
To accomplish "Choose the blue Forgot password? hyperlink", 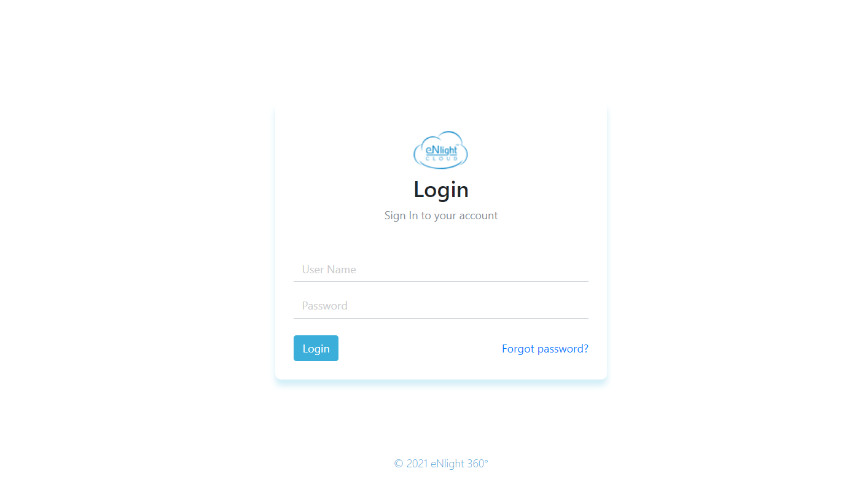I will (545, 349).
